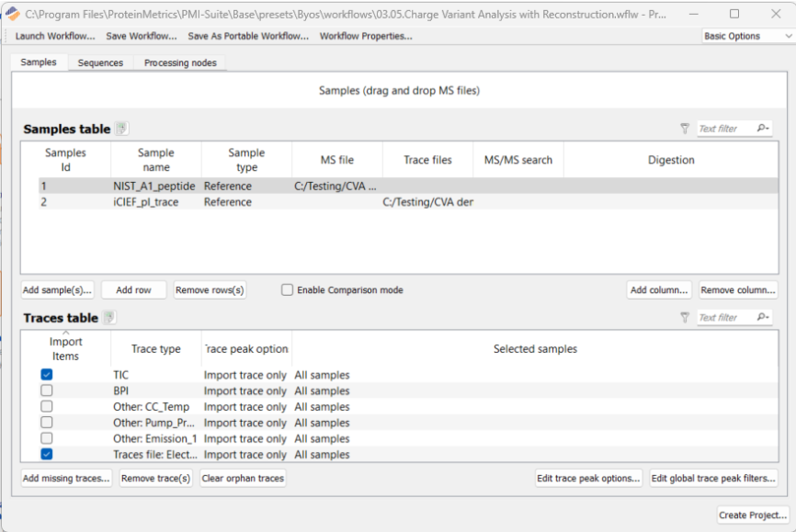This screenshot has width=796, height=532.
Task: Click the Remove rows(s) button
Action: pyautogui.click(x=210, y=289)
